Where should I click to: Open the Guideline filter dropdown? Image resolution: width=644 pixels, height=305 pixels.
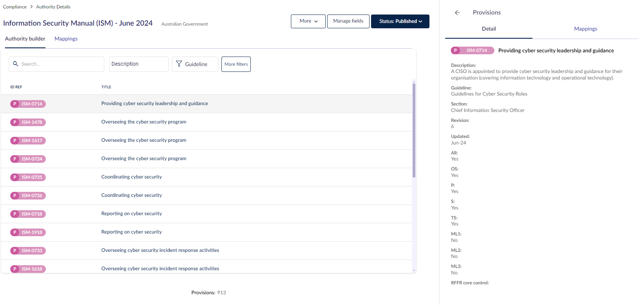195,64
